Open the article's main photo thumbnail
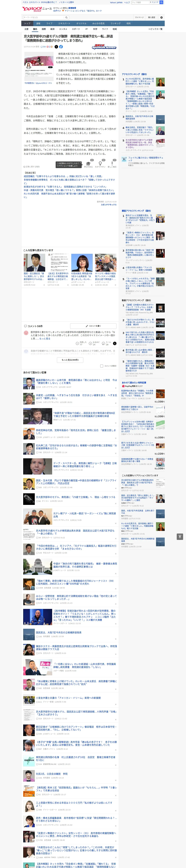Image resolution: width=186 pixels, height=868 pixels. (39, 67)
